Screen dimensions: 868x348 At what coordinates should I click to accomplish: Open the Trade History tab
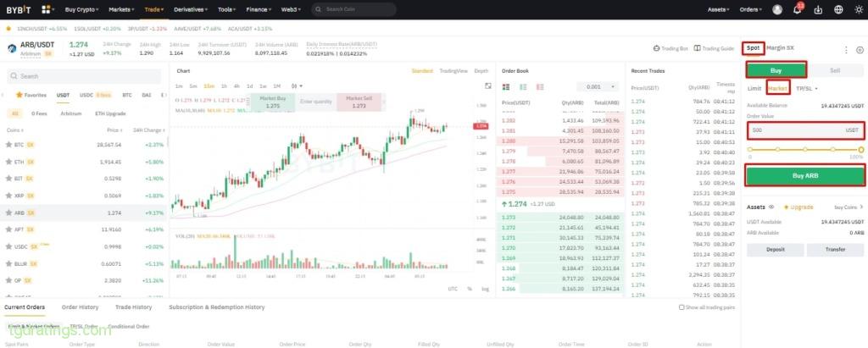click(x=133, y=307)
